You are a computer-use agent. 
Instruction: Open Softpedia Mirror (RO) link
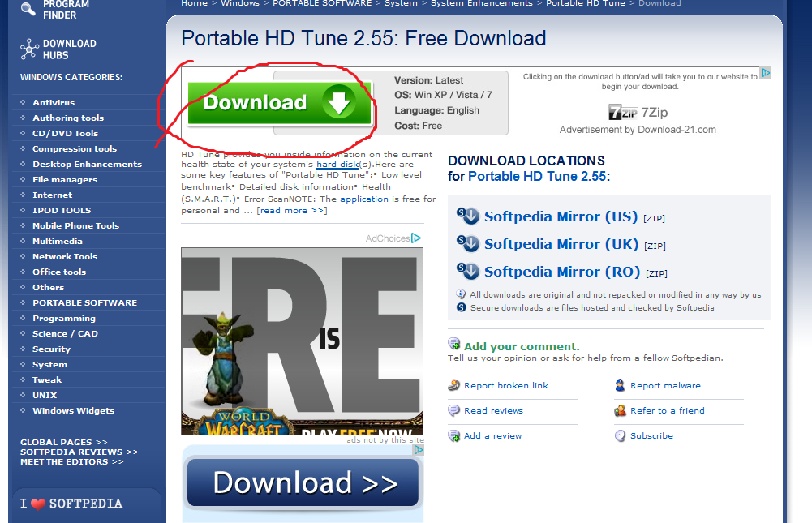[x=562, y=272]
